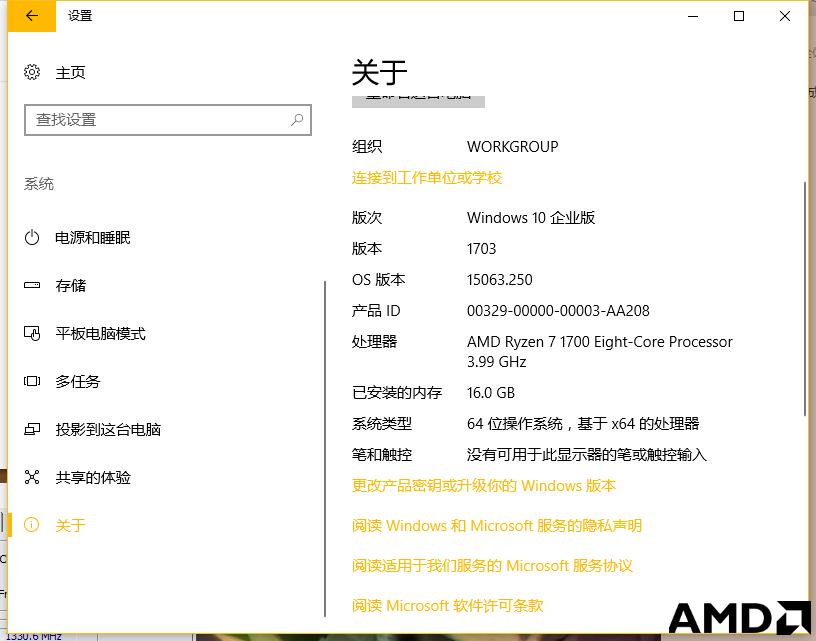Click the 笔和触控 label

coord(382,455)
